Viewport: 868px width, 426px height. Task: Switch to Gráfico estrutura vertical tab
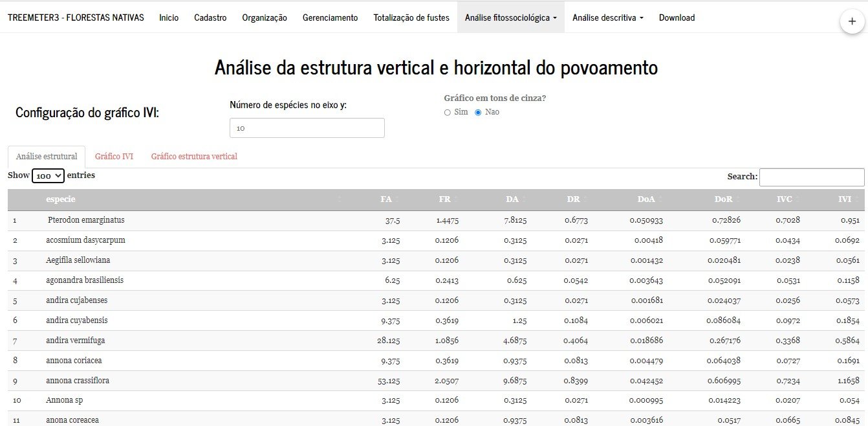coord(194,157)
